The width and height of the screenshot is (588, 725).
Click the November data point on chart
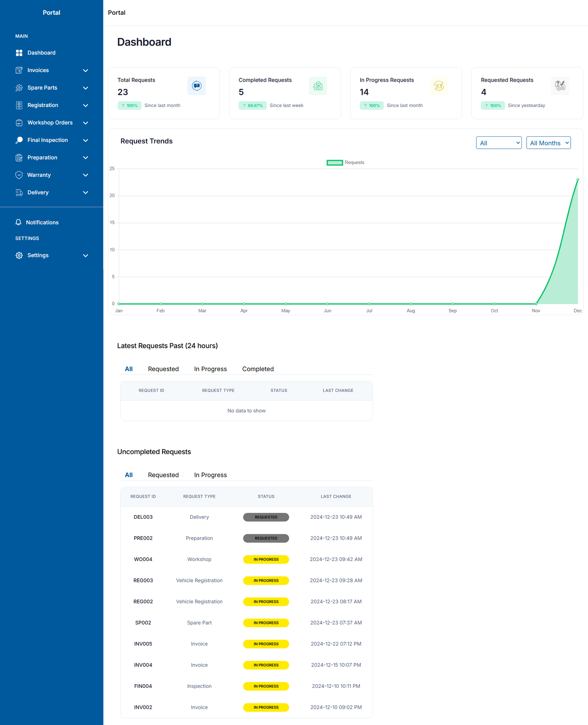click(536, 304)
